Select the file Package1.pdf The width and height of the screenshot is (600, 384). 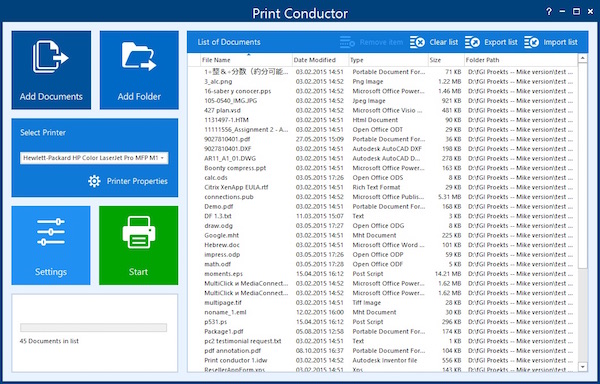[x=224, y=332]
